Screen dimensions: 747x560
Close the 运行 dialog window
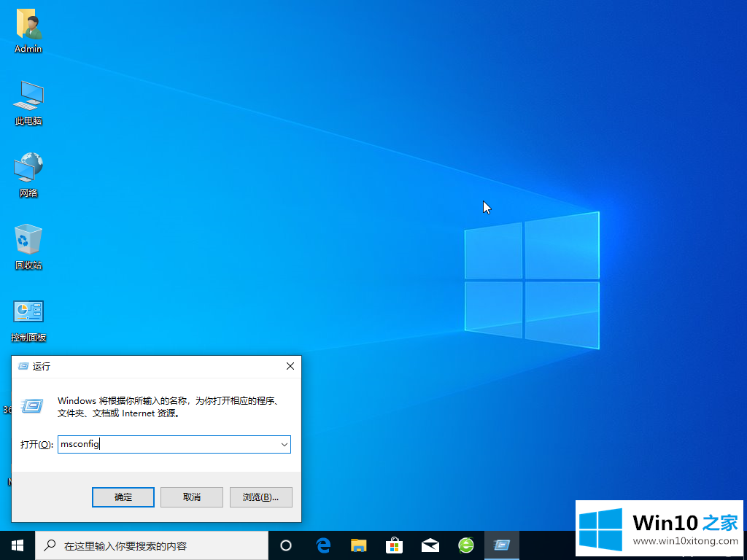coord(290,366)
